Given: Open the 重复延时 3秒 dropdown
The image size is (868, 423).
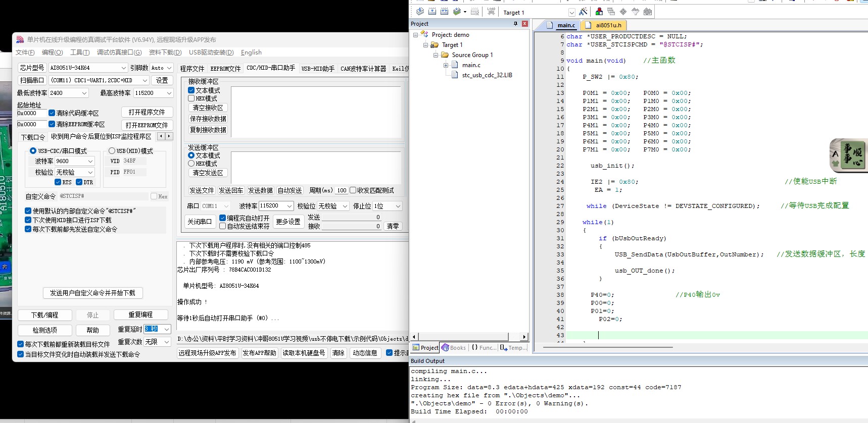Looking at the screenshot, I should (167, 329).
